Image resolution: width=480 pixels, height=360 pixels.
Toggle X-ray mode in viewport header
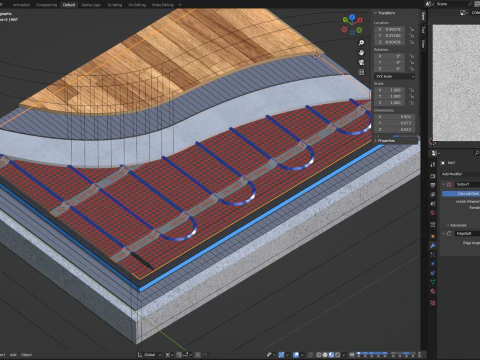pyautogui.click(x=310, y=355)
